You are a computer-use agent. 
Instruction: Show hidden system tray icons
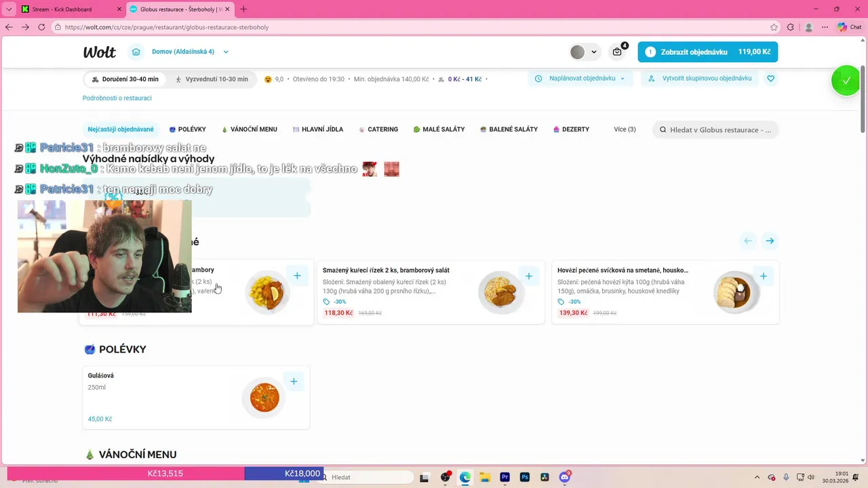tap(757, 477)
